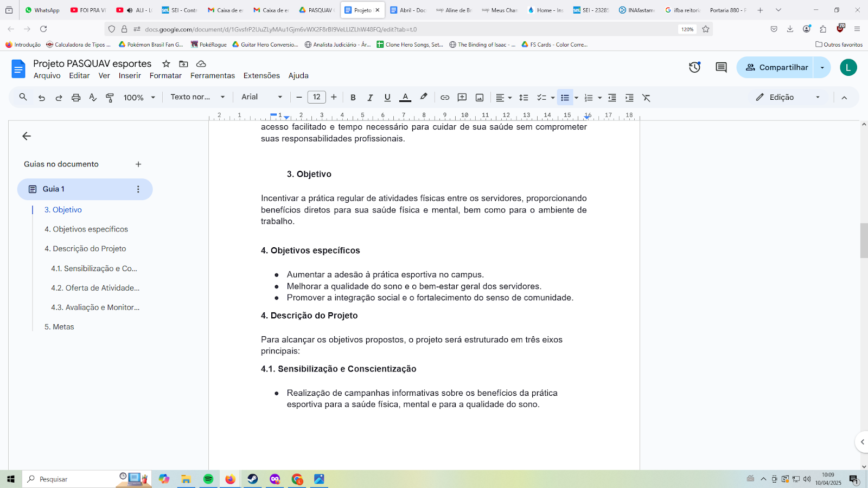Add a comment via toolbar icon
The width and height of the screenshot is (868, 488).
click(x=462, y=98)
